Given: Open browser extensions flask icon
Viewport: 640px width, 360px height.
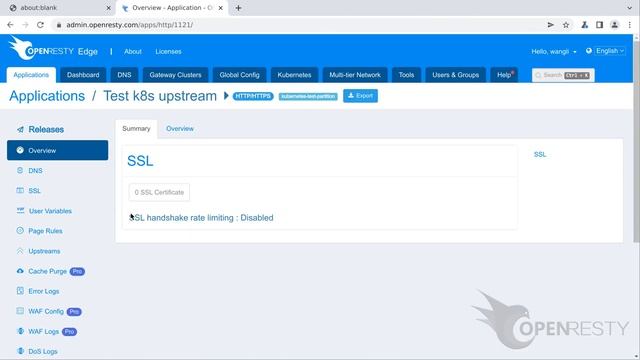Looking at the screenshot, I should (x=584, y=25).
